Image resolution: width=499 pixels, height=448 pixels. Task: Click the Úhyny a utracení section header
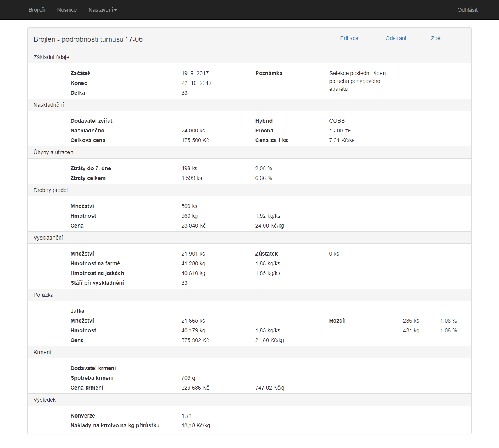(249, 152)
